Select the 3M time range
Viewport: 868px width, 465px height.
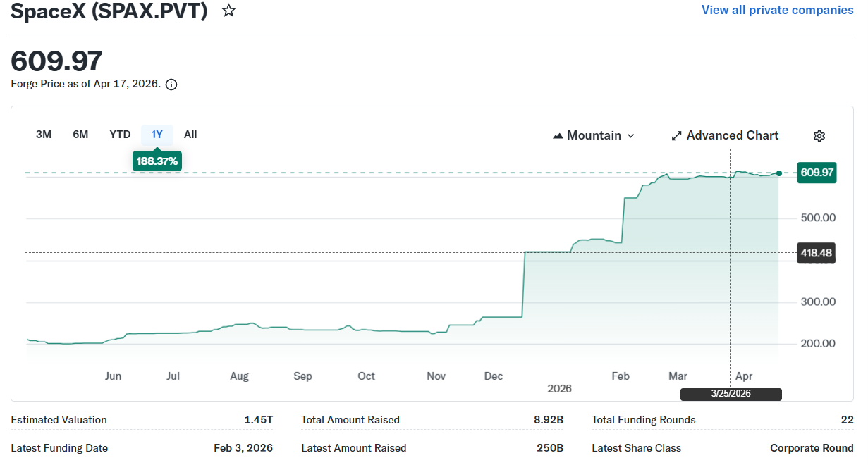click(44, 135)
